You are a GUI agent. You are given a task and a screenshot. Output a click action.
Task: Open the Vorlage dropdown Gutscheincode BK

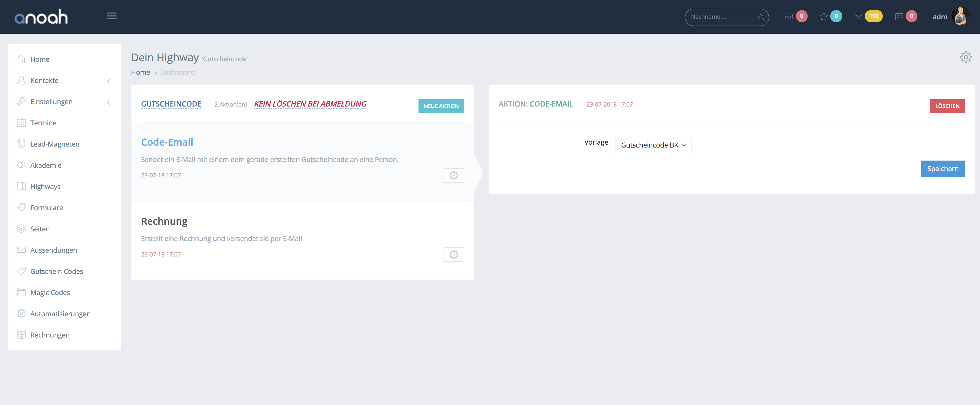653,145
